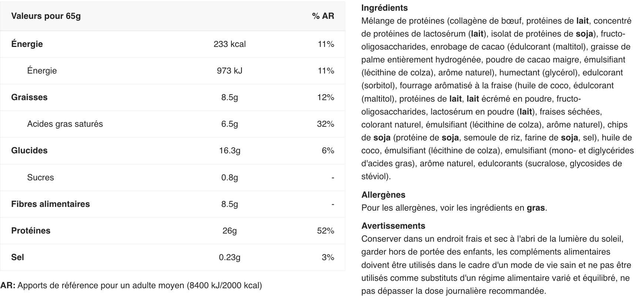Image resolution: width=644 pixels, height=303 pixels.
Task: Click the Sel row label
Action: (x=17, y=257)
